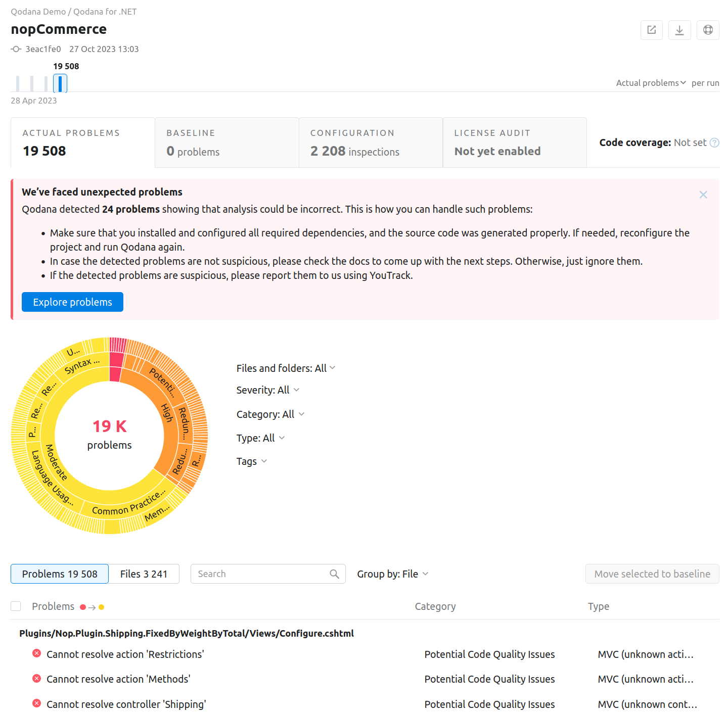The height and width of the screenshot is (715, 728).
Task: Expand the Files and folders filter
Action: point(286,368)
